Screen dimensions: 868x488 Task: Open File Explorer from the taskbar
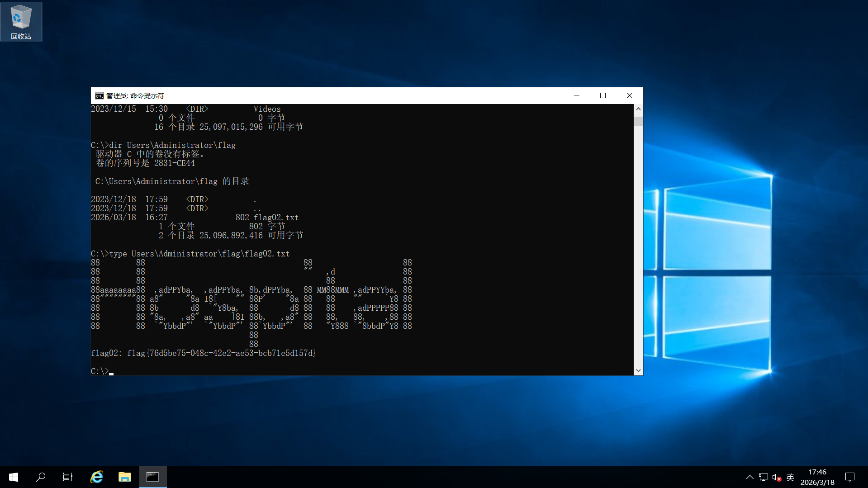coord(124,477)
